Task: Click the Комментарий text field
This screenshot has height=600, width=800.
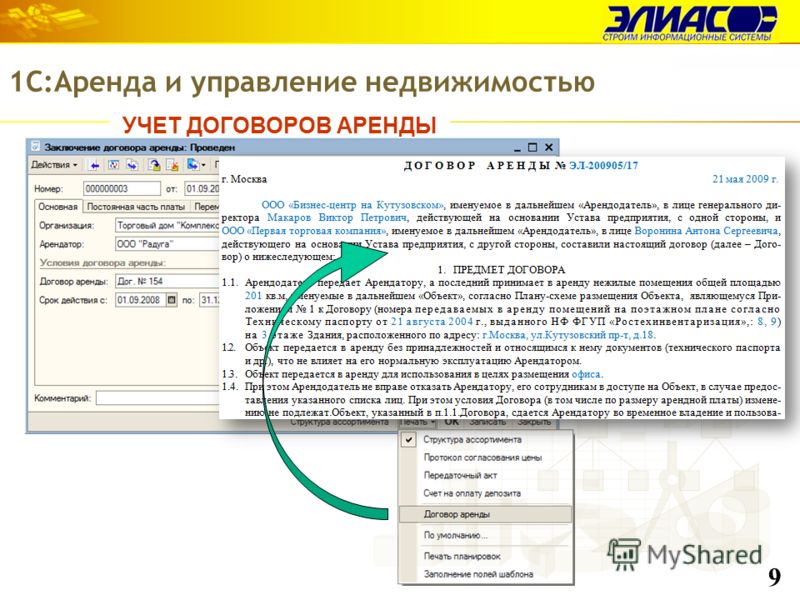Action: 158,398
